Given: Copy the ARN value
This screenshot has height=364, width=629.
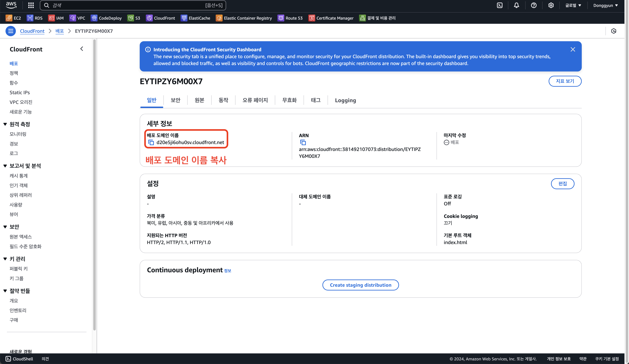Looking at the screenshot, I should pyautogui.click(x=303, y=142).
